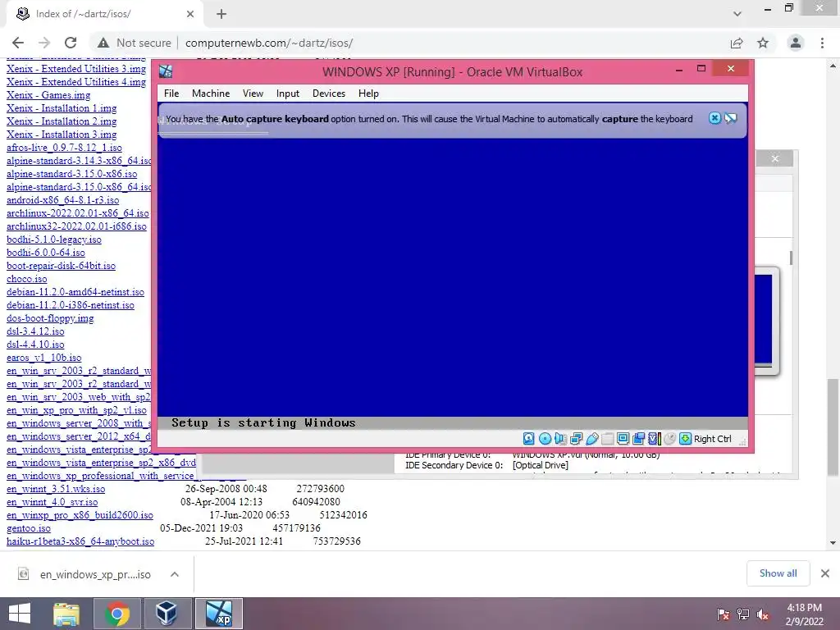Image resolution: width=840 pixels, height=630 pixels.
Task: Click the green arrow keyboard capture icon
Action: pyautogui.click(x=685, y=439)
